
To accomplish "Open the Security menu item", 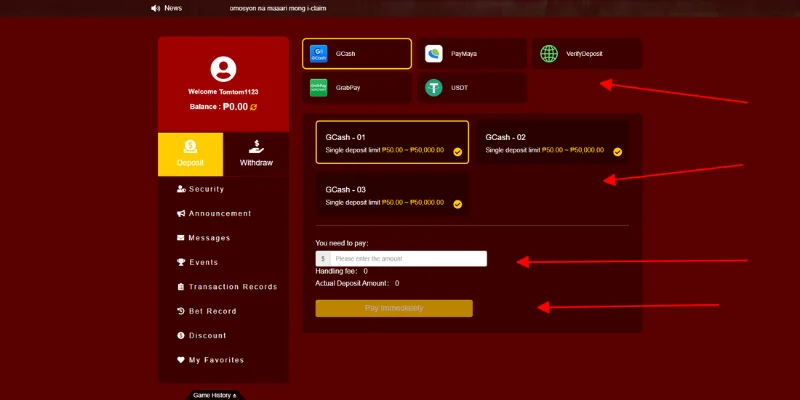I will tap(223, 189).
